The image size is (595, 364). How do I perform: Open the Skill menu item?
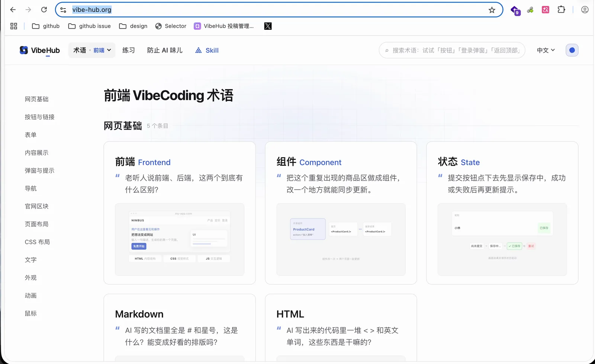207,50
